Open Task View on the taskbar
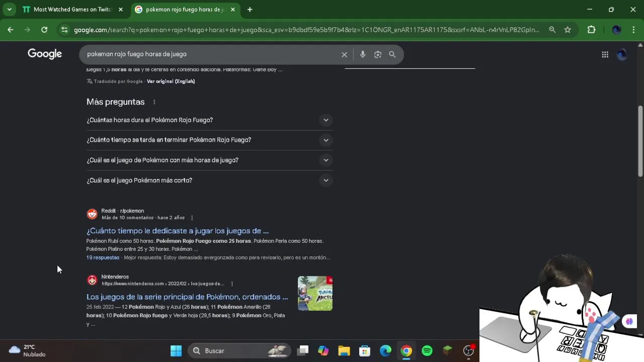 click(302, 351)
